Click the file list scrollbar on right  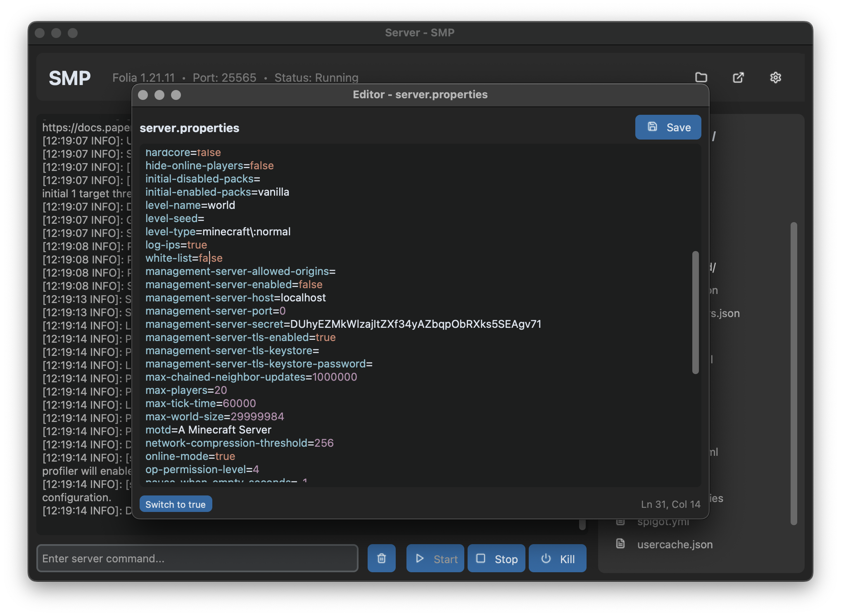coord(793,374)
